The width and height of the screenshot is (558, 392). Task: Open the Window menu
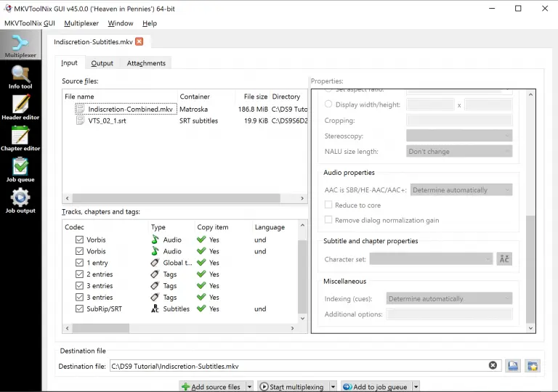(121, 23)
